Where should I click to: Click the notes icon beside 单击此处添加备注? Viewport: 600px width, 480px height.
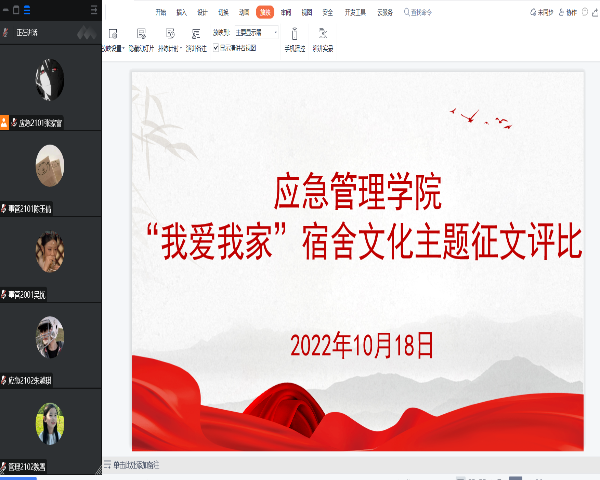[108, 466]
